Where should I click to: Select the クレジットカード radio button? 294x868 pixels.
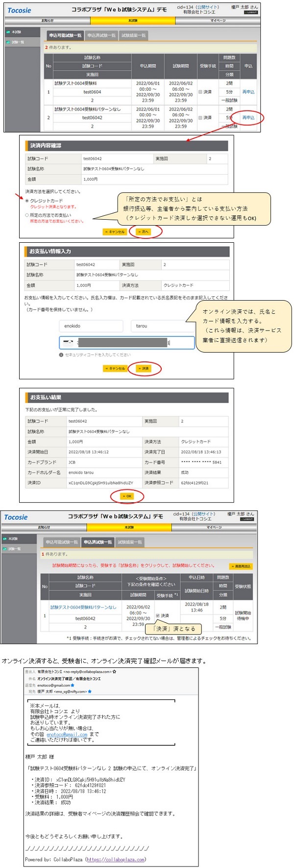(27, 201)
